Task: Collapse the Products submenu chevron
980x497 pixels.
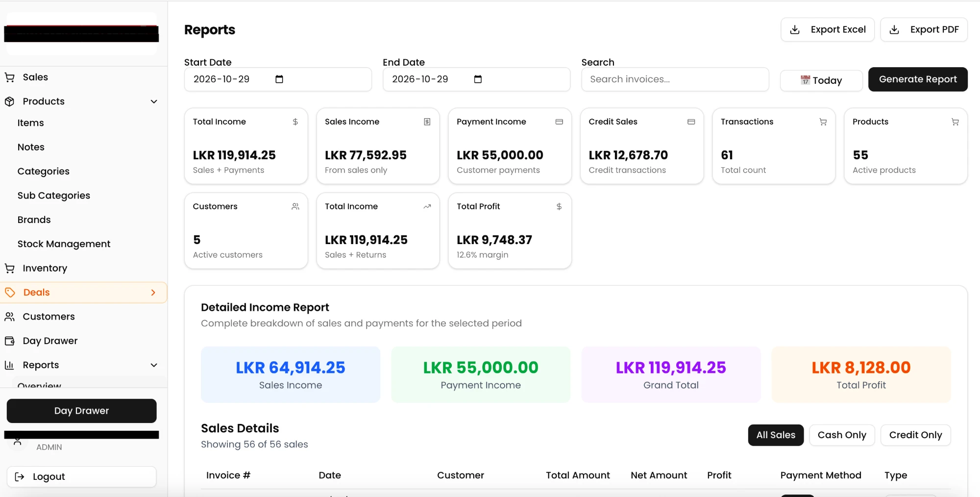Action: click(x=154, y=101)
